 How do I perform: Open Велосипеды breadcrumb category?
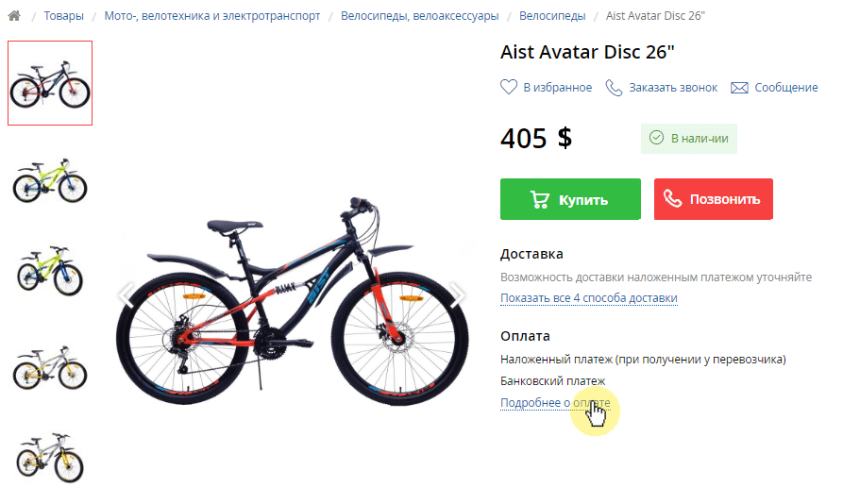(552, 16)
